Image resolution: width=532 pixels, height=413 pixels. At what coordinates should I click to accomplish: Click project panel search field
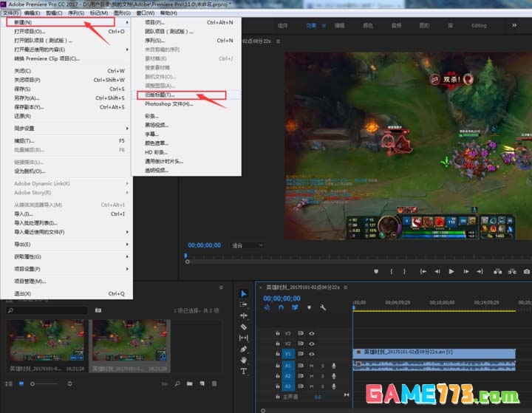47,310
